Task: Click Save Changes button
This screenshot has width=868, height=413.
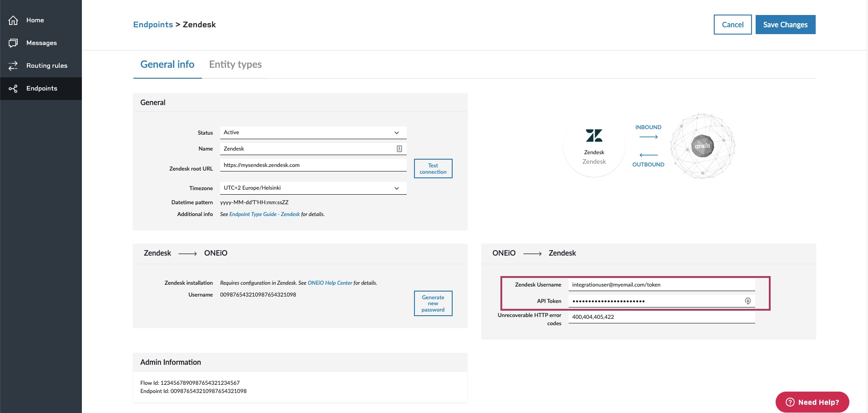Action: click(x=785, y=25)
